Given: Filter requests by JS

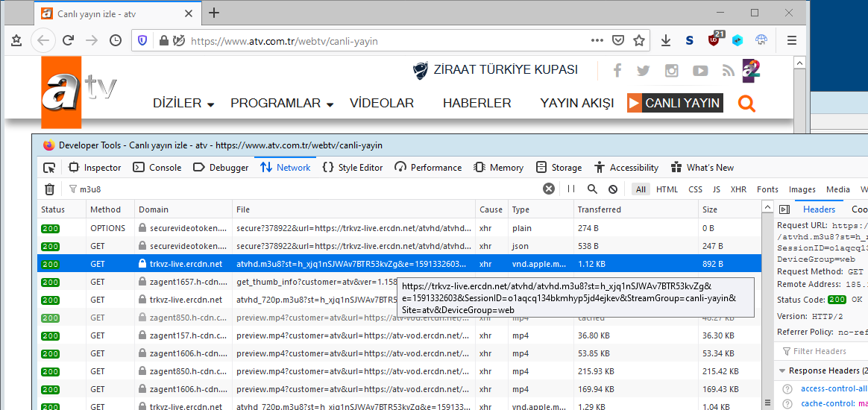Looking at the screenshot, I should pyautogui.click(x=717, y=189).
